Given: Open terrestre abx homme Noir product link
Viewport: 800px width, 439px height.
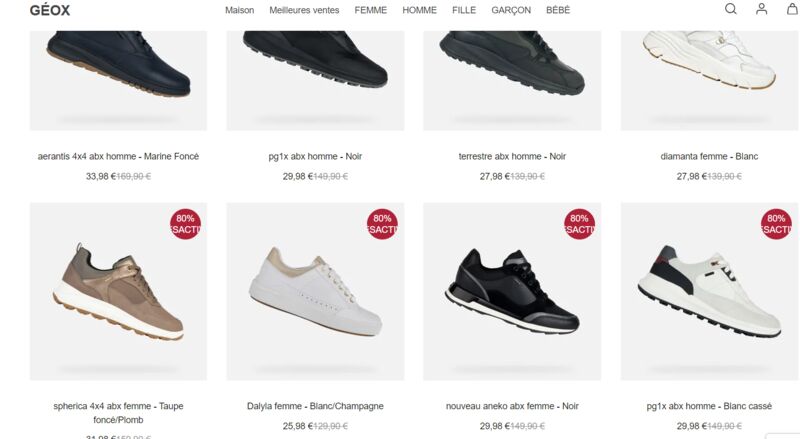Looking at the screenshot, I should click(512, 157).
